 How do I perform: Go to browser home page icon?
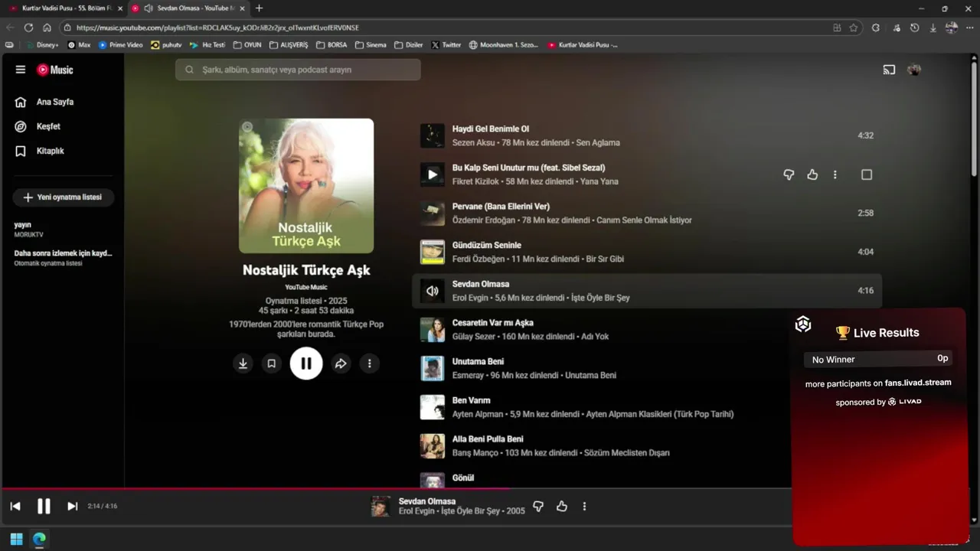pos(47,28)
